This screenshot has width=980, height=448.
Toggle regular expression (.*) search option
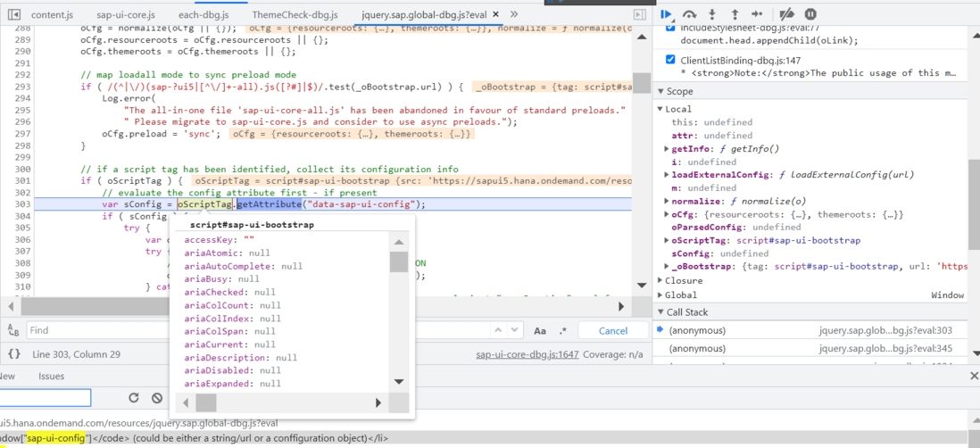(563, 330)
